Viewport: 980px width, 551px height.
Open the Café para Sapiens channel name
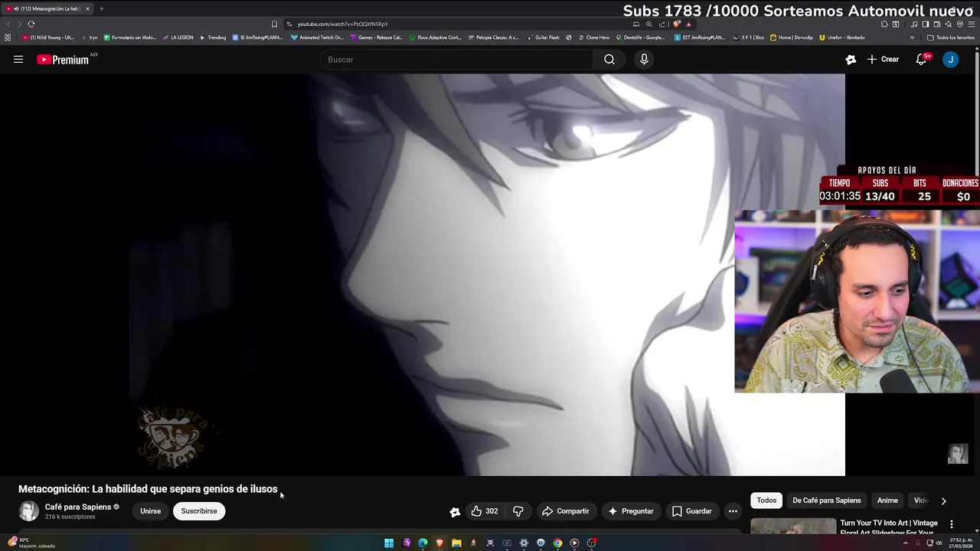tap(78, 507)
